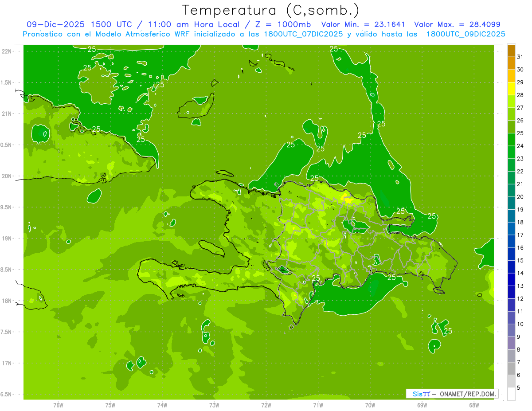Select the 76W longitude axis label
Image resolution: width=532 pixels, height=411 pixels.
[x=58, y=405]
